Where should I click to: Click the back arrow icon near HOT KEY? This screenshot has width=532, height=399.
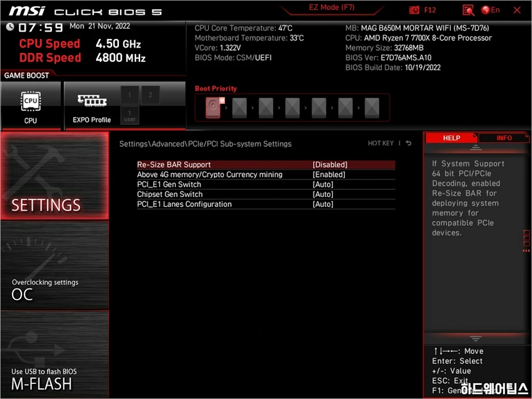(x=409, y=143)
